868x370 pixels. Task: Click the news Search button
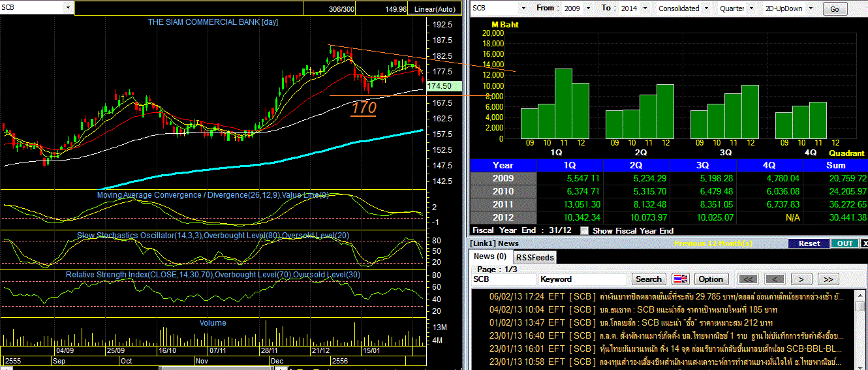pyautogui.click(x=649, y=279)
